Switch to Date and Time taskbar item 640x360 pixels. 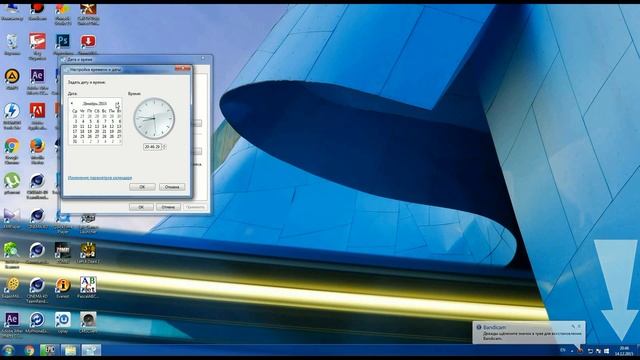pyautogui.click(x=91, y=350)
